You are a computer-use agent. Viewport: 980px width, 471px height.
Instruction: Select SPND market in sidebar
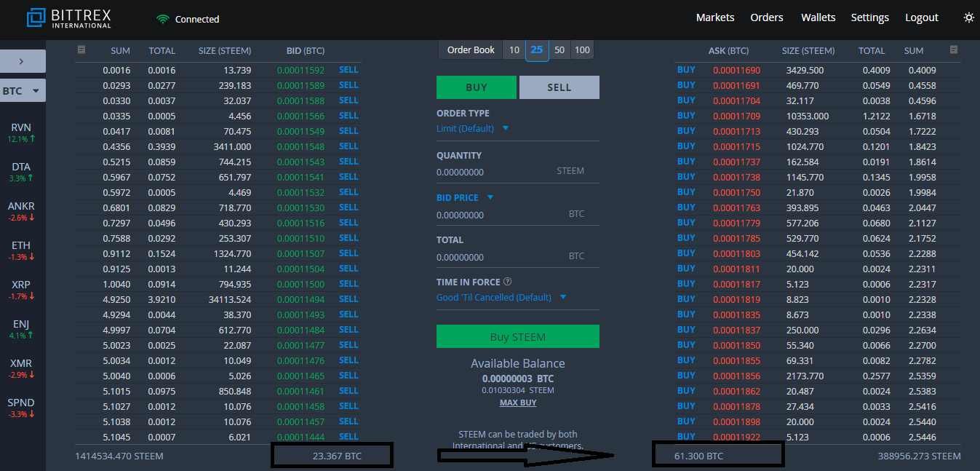21,407
